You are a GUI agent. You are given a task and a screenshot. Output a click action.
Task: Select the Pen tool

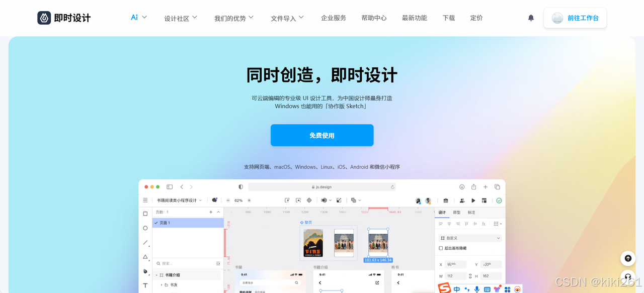145,271
